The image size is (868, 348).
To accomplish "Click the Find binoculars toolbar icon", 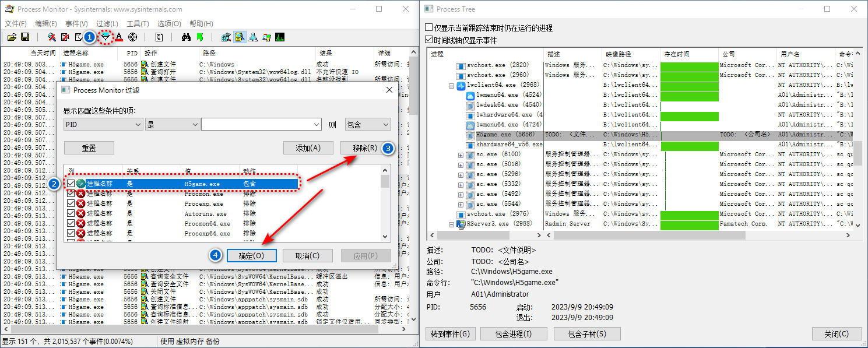I will [x=186, y=37].
